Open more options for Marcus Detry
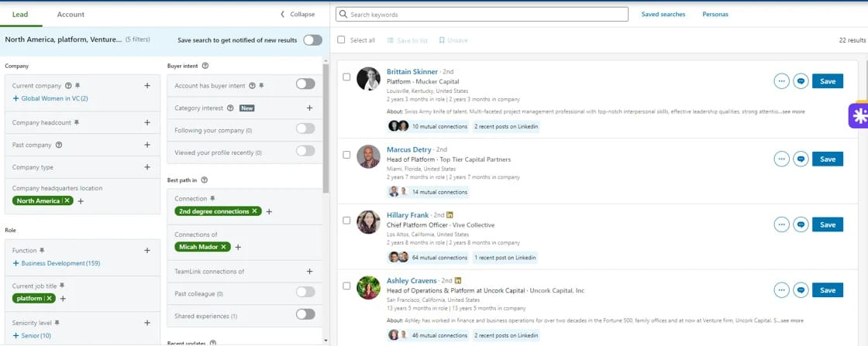Image resolution: width=868 pixels, height=346 pixels. (x=782, y=159)
